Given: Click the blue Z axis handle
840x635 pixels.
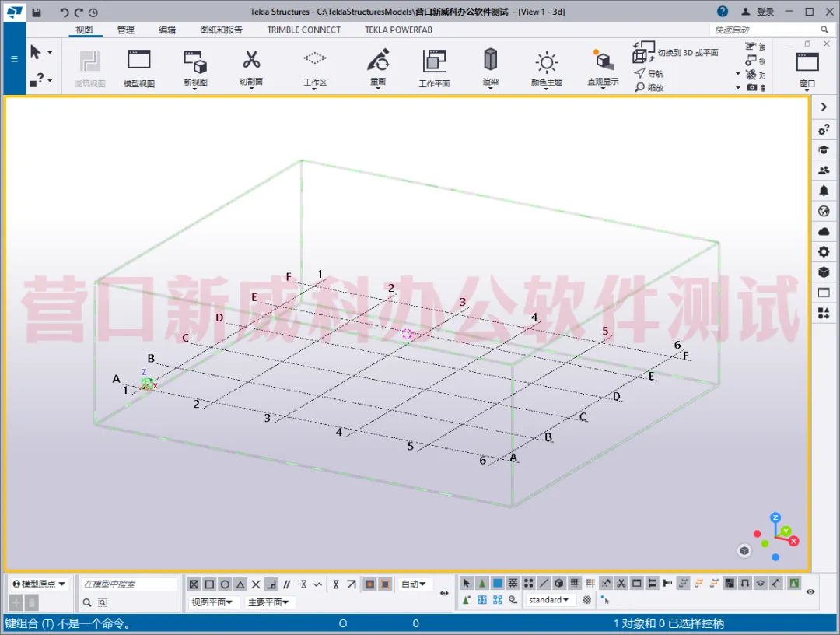Looking at the screenshot, I should (x=775, y=517).
